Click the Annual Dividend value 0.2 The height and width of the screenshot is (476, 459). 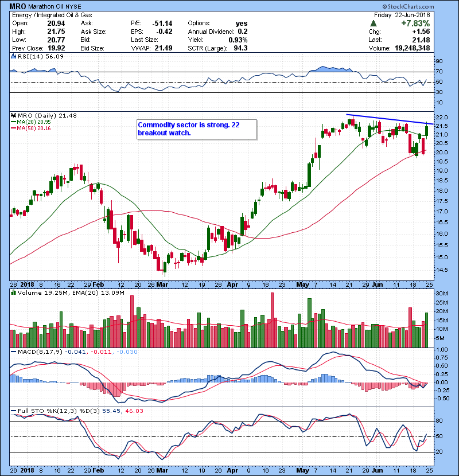pyautogui.click(x=243, y=32)
